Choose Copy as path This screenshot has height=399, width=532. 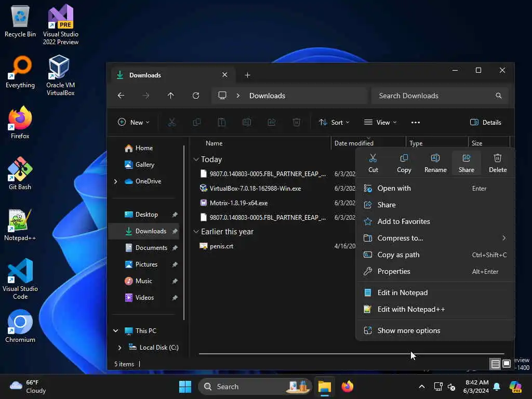(x=435, y=255)
